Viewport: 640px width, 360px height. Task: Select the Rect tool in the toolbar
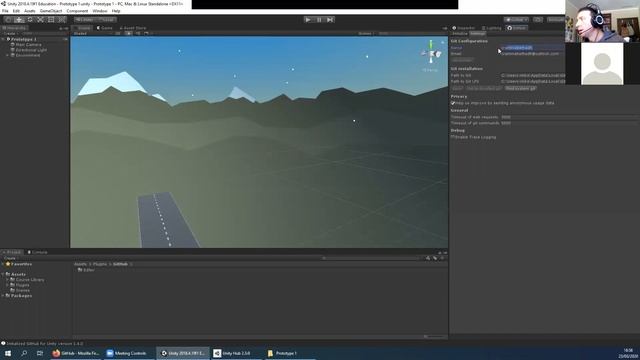coord(51,20)
